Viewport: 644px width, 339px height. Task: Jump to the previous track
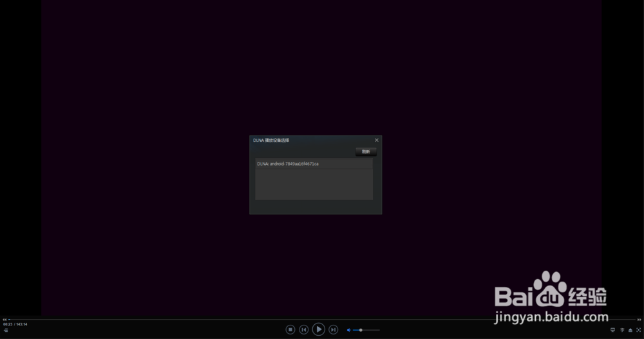point(304,329)
